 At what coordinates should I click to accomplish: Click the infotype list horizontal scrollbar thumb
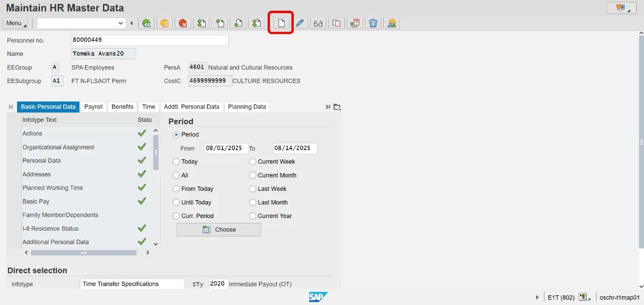coord(84,253)
